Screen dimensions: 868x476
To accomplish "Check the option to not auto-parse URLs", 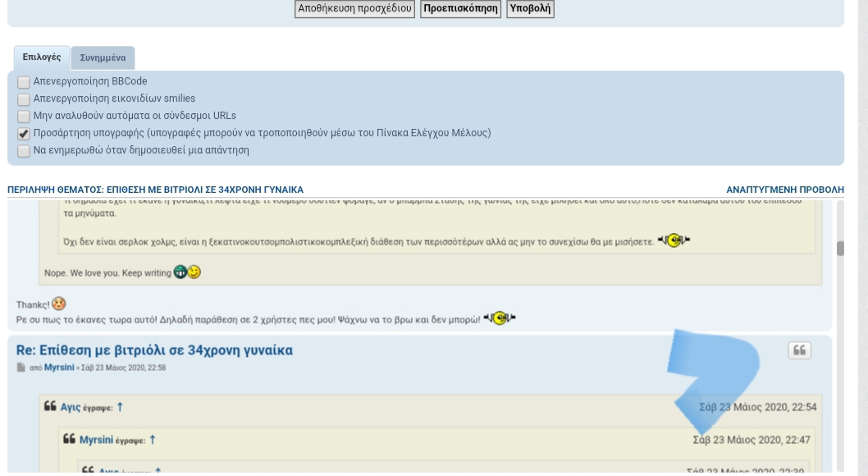I will (23, 117).
